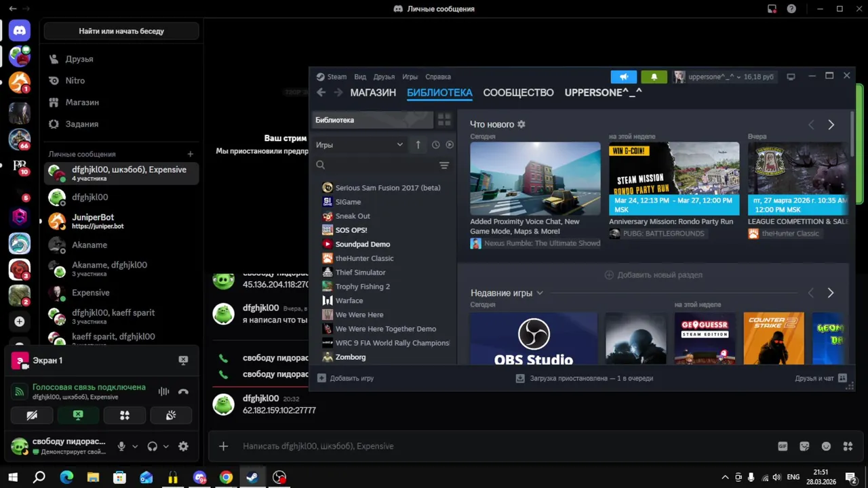Open advanced filters icon in Steam search row

pyautogui.click(x=444, y=165)
